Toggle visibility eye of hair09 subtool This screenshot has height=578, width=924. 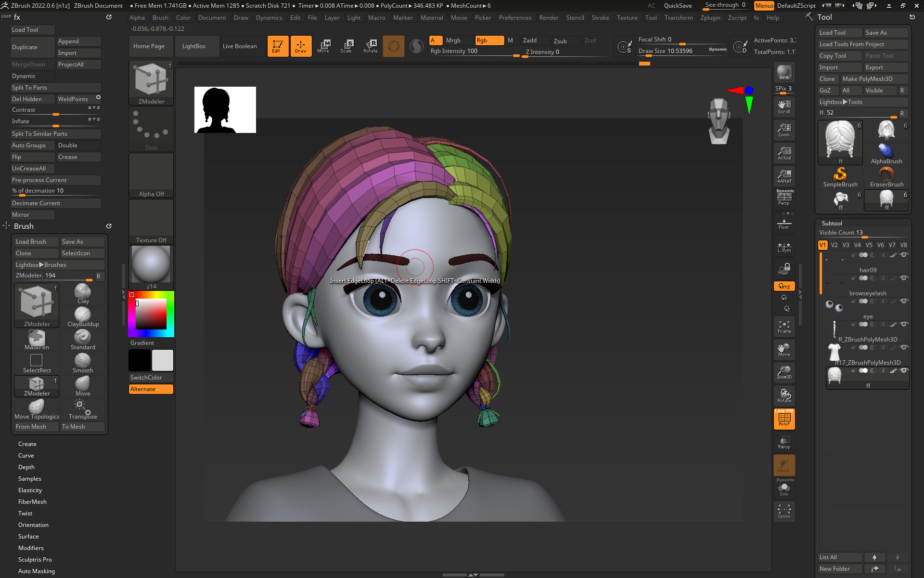(904, 255)
